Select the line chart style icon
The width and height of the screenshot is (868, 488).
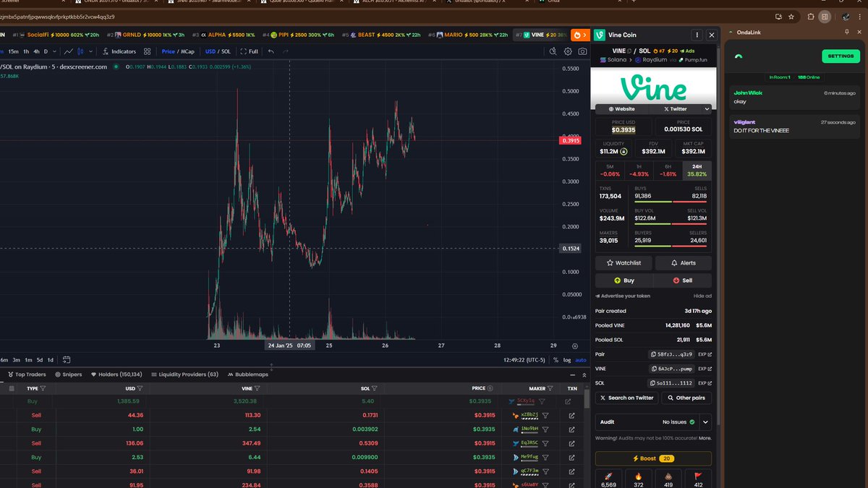pyautogui.click(x=69, y=51)
